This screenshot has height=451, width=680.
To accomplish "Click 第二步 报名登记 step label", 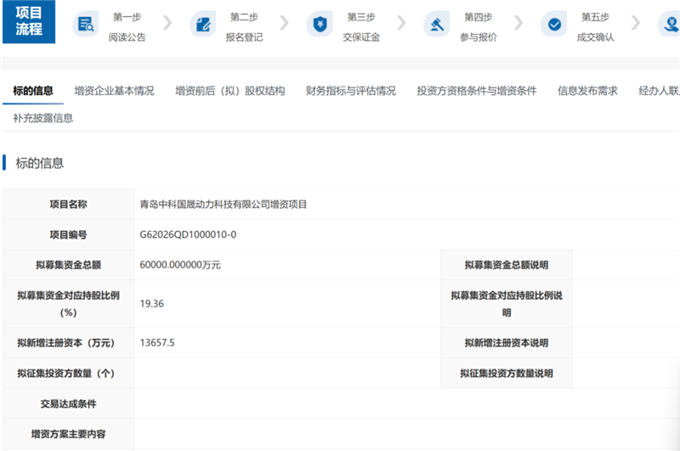I will click(x=244, y=27).
